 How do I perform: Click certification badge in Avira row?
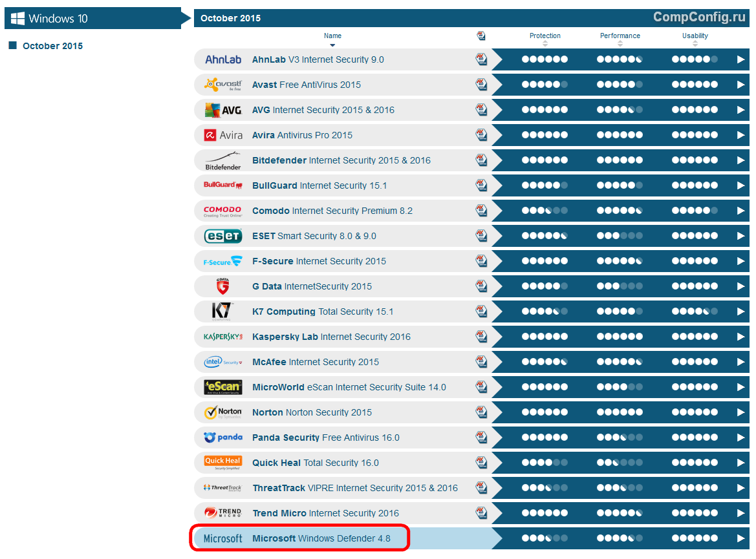click(x=481, y=135)
